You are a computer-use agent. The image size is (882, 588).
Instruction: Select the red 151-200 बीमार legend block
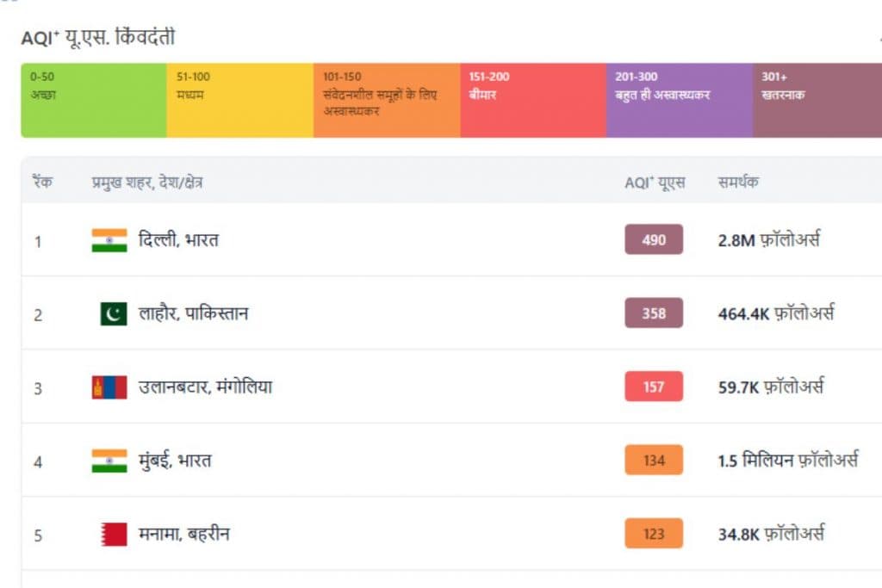point(533,100)
